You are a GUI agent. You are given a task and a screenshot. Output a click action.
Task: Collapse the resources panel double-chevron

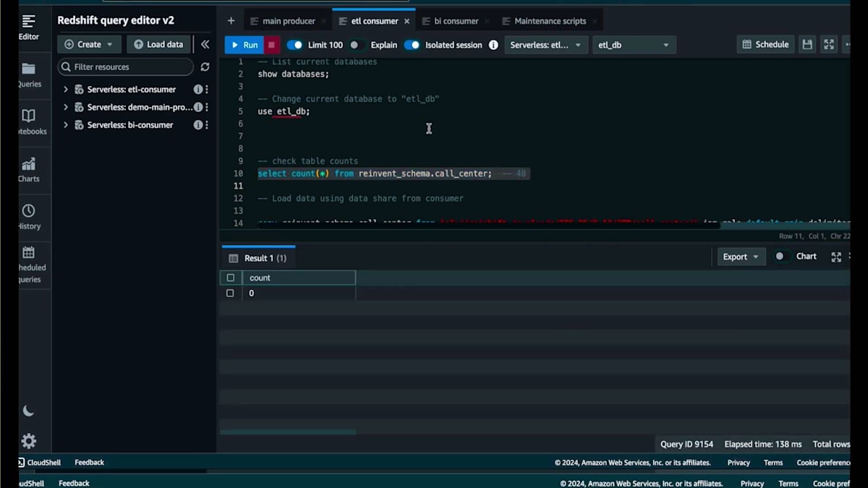click(x=205, y=44)
